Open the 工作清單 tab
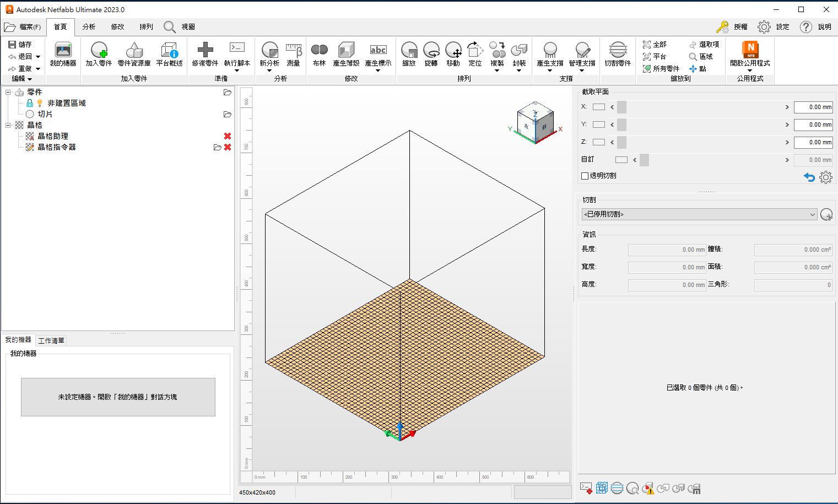838x504 pixels. (x=51, y=340)
